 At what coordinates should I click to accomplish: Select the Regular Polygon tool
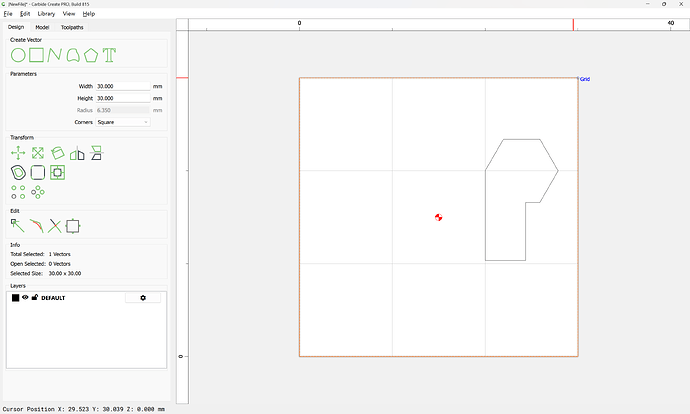click(91, 55)
